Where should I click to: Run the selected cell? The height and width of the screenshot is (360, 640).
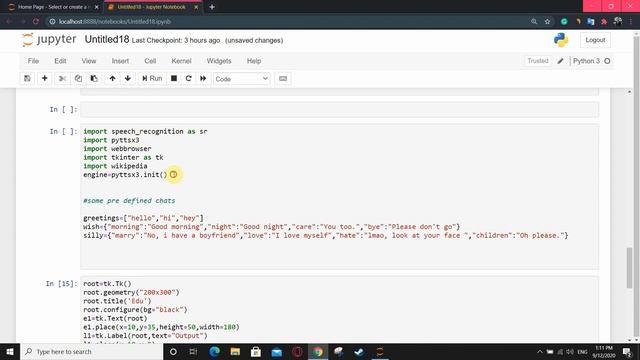point(152,78)
